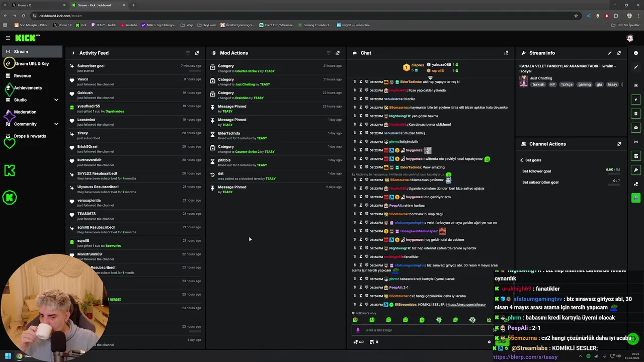Reload the browser page
This screenshot has height=362, width=644.
click(23, 16)
